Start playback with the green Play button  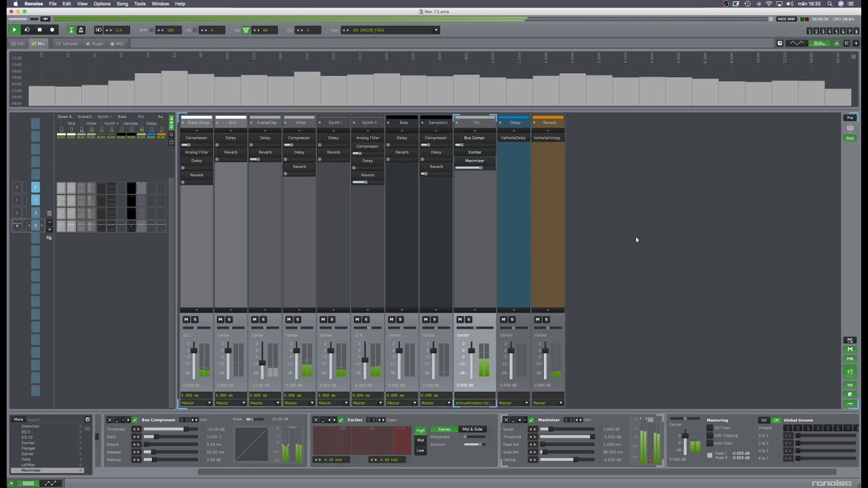[14, 30]
